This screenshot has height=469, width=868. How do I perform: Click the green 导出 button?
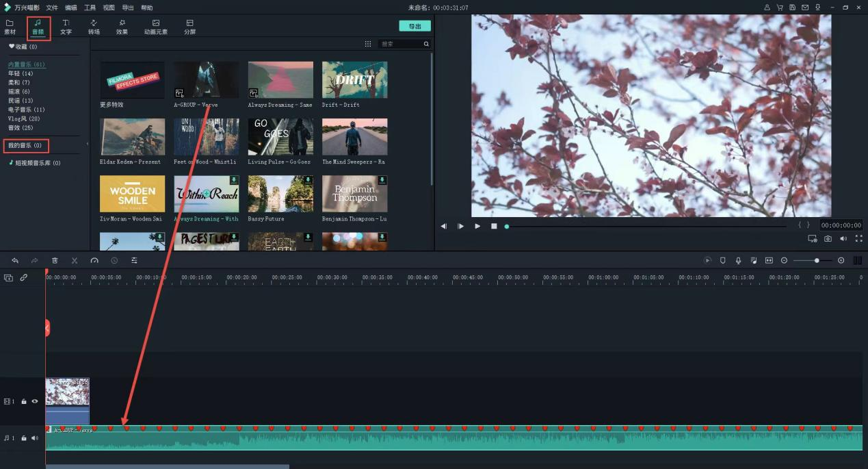415,26
